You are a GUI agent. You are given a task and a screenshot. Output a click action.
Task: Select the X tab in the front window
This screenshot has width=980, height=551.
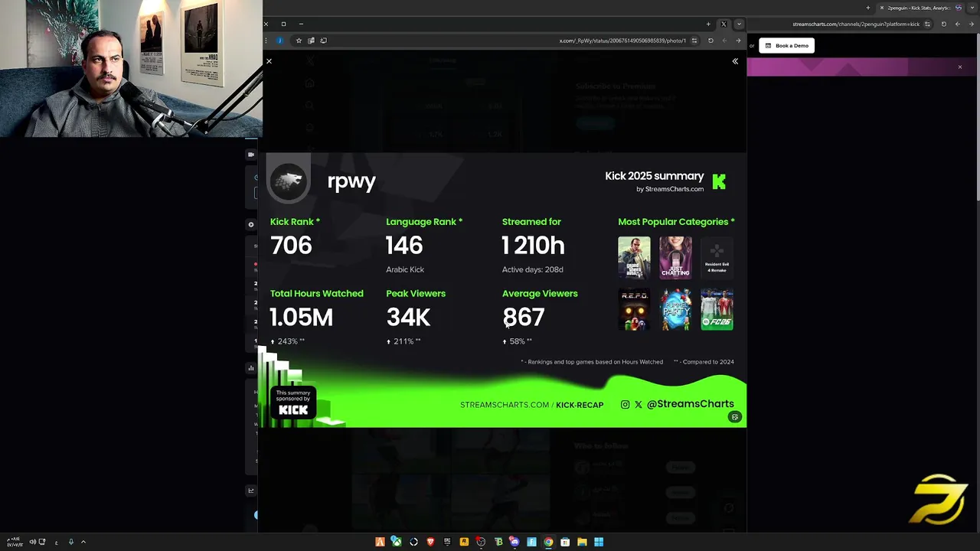point(724,24)
